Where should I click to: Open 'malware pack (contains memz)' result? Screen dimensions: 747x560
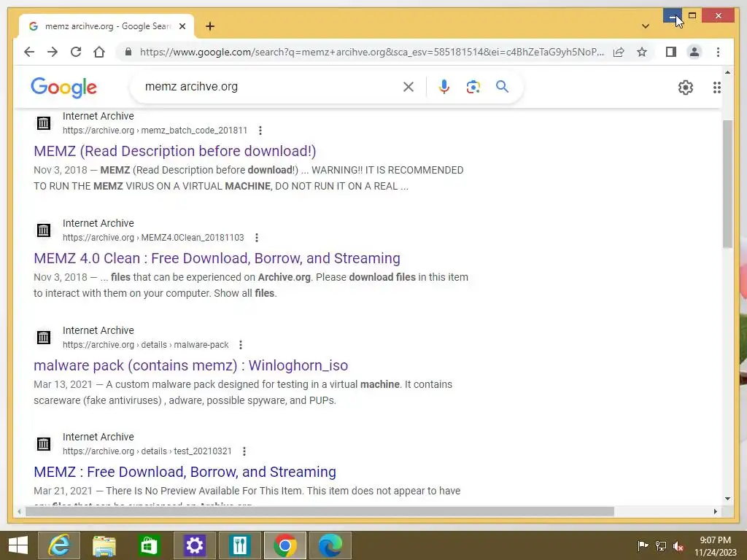click(x=190, y=365)
